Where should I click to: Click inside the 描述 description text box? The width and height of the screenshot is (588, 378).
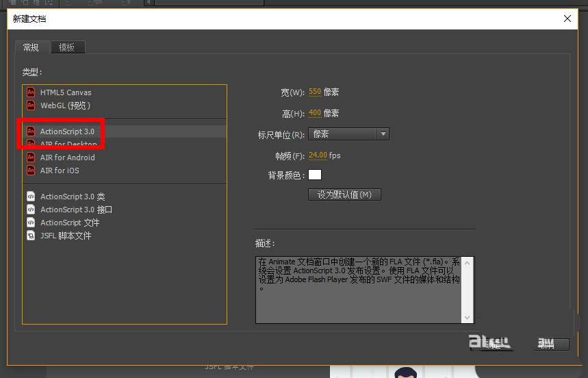pos(359,290)
